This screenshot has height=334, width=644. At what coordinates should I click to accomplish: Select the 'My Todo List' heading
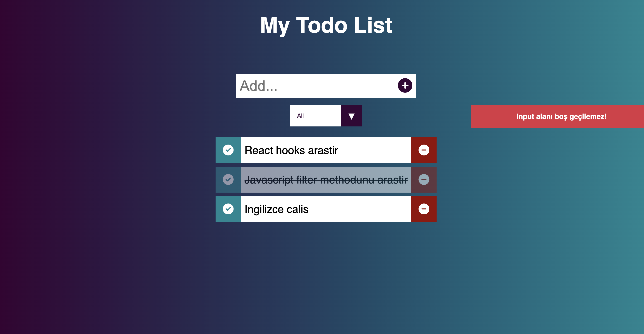pyautogui.click(x=326, y=25)
